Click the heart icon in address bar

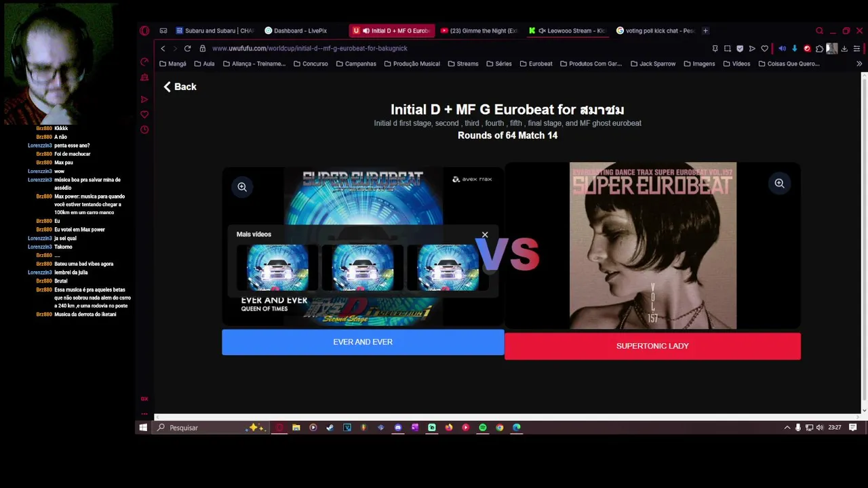(765, 48)
